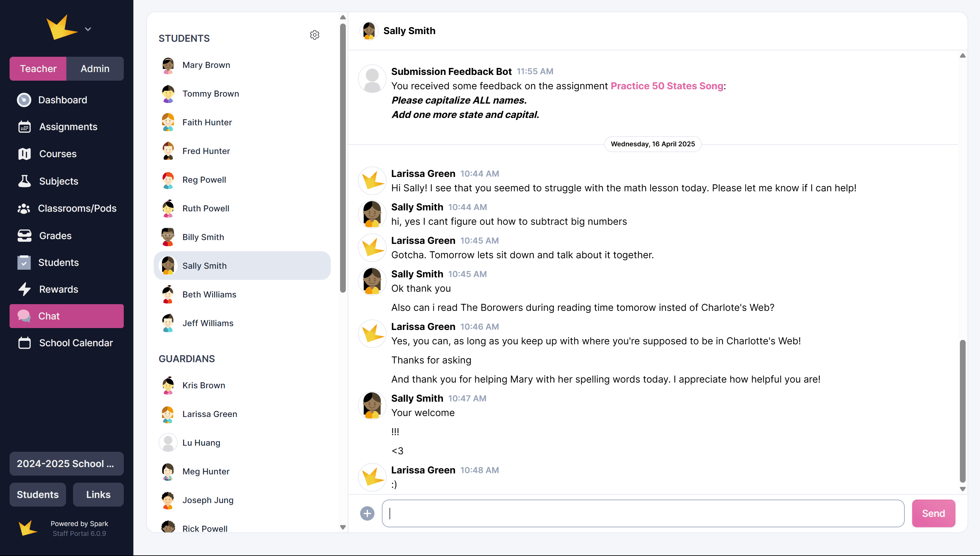Image resolution: width=980 pixels, height=556 pixels.
Task: Open Practice 50 States Song link
Action: pyautogui.click(x=667, y=86)
